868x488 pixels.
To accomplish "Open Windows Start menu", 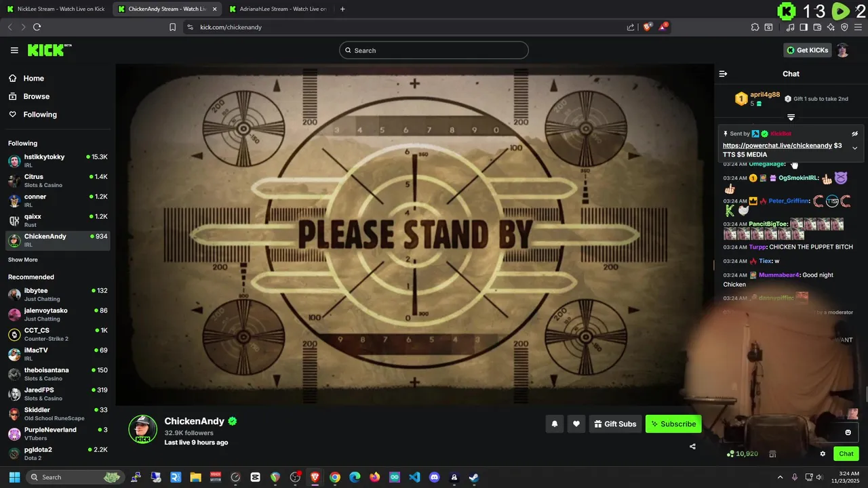I will pyautogui.click(x=15, y=477).
